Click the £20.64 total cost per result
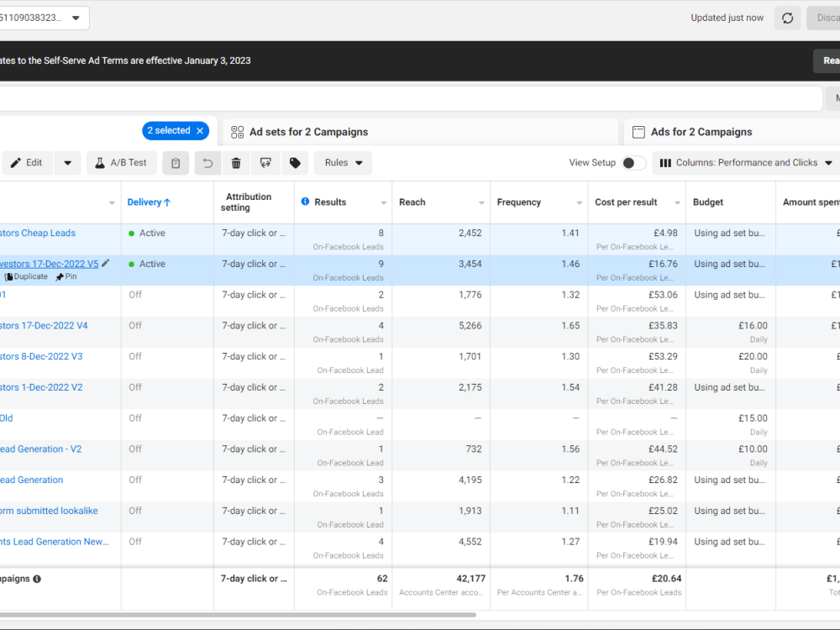This screenshot has height=630, width=840. pos(666,579)
